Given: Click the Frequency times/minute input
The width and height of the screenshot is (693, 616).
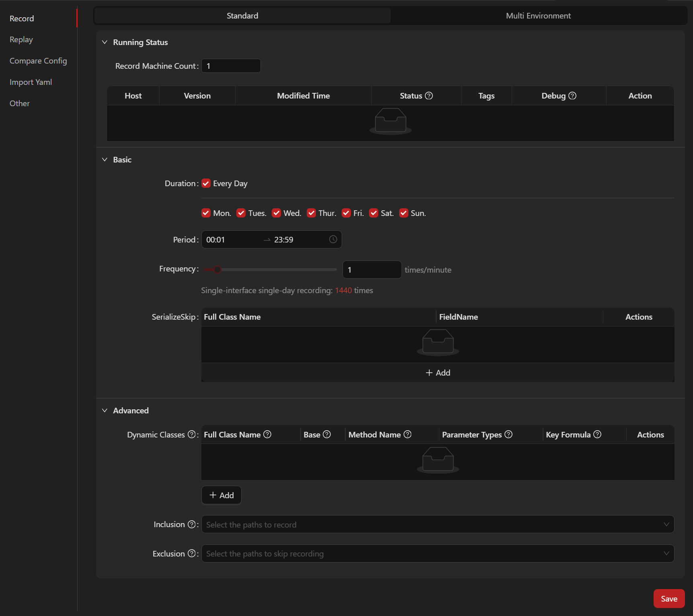Looking at the screenshot, I should click(x=372, y=269).
